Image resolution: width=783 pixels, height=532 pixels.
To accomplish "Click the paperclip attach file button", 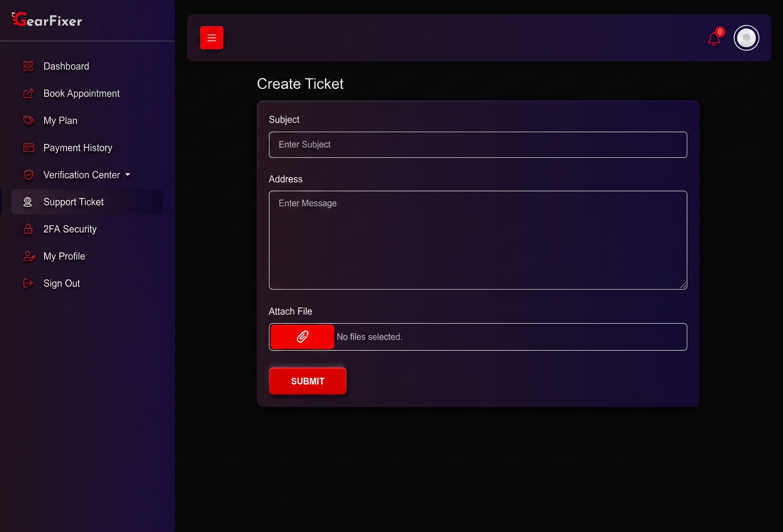I will (302, 337).
